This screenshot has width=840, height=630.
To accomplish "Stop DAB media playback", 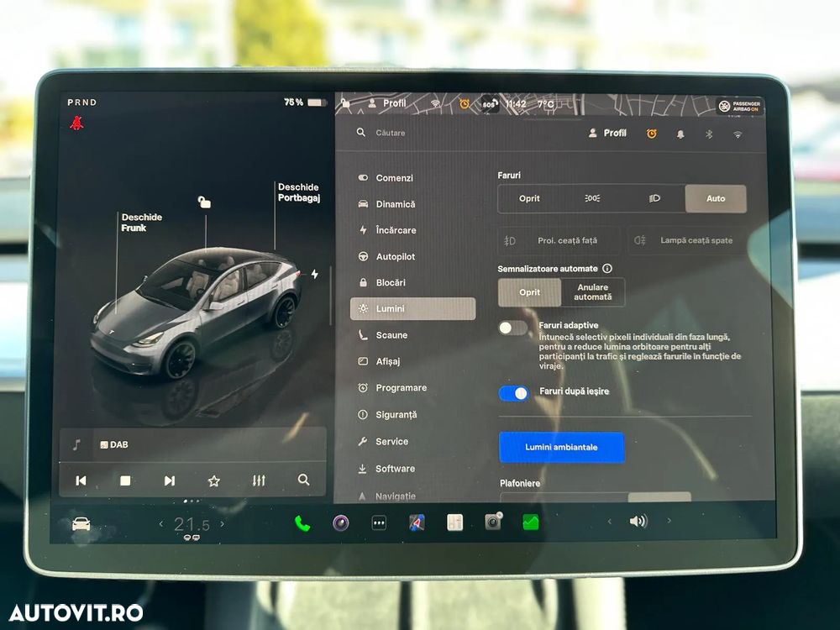I will [125, 480].
